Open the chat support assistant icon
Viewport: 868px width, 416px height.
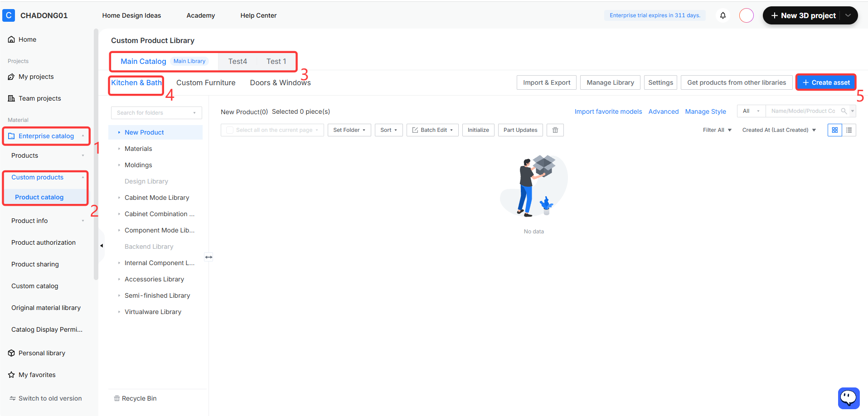849,398
